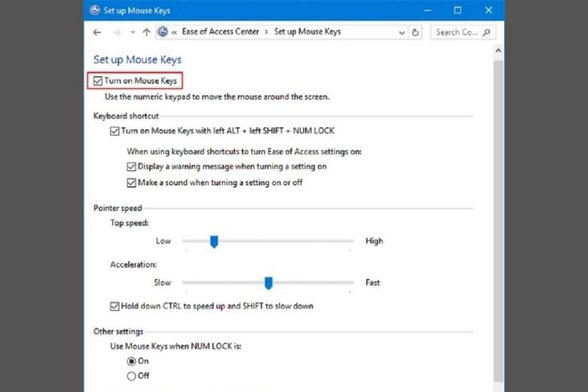Click inside the Search Control Panel field

click(x=457, y=32)
